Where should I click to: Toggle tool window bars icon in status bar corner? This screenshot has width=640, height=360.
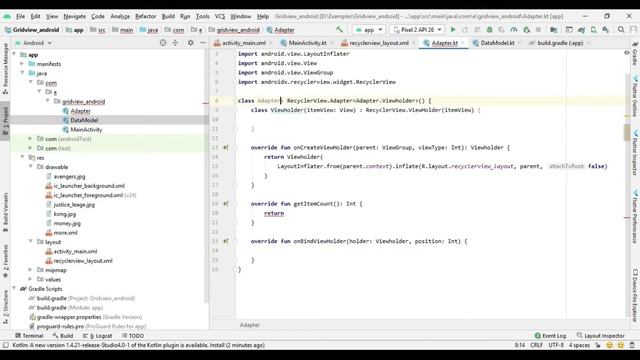(x=5, y=345)
